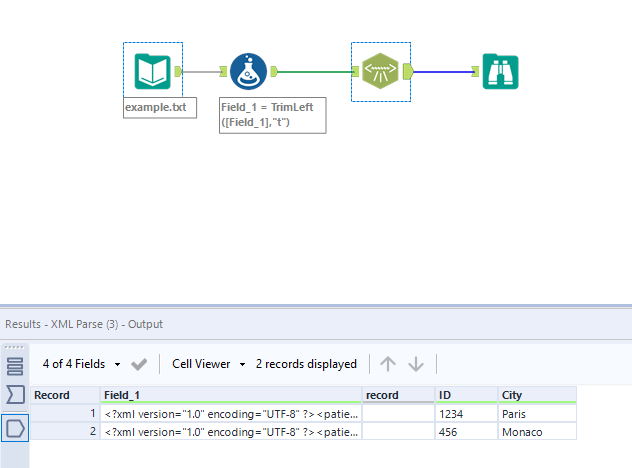The height and width of the screenshot is (468, 632).
Task: Click the example.txt annotation label
Action: [x=160, y=108]
